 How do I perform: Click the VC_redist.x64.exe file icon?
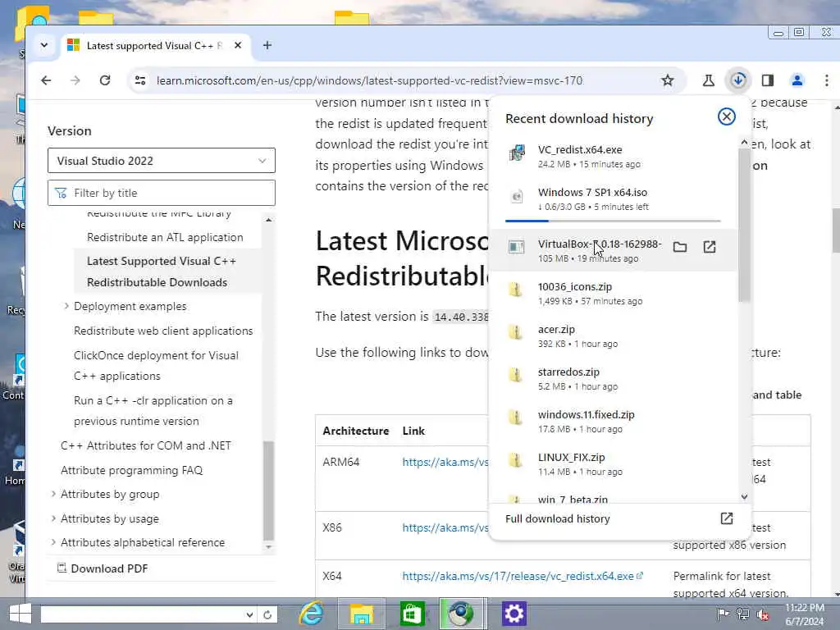tap(517, 153)
